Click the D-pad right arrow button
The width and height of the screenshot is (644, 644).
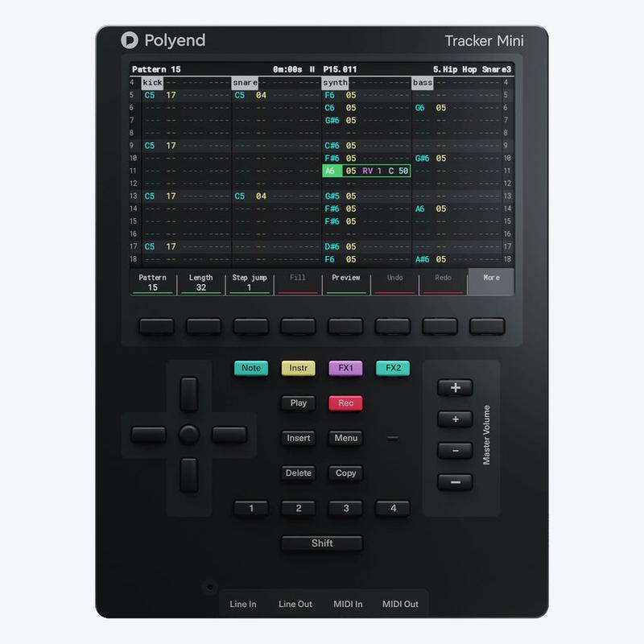[x=229, y=435]
